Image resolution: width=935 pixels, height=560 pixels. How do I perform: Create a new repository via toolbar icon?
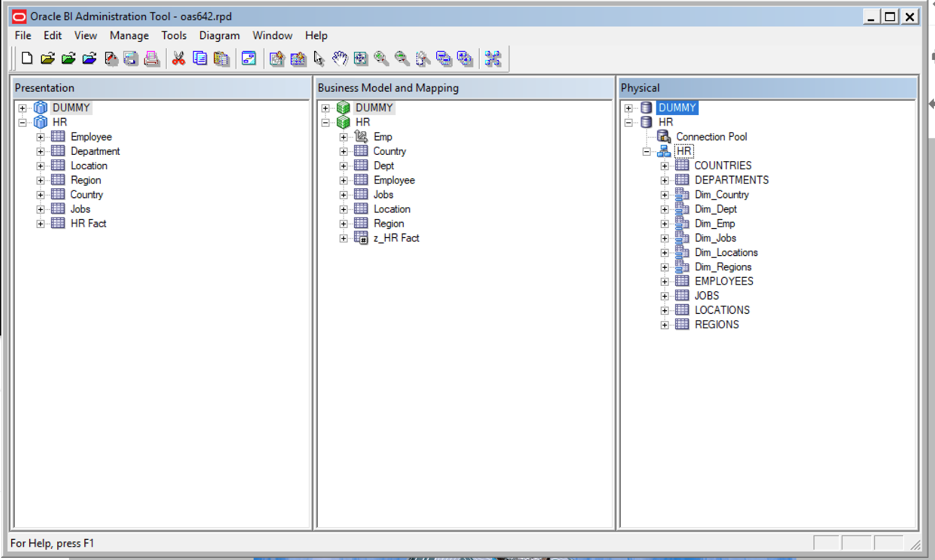[25, 58]
